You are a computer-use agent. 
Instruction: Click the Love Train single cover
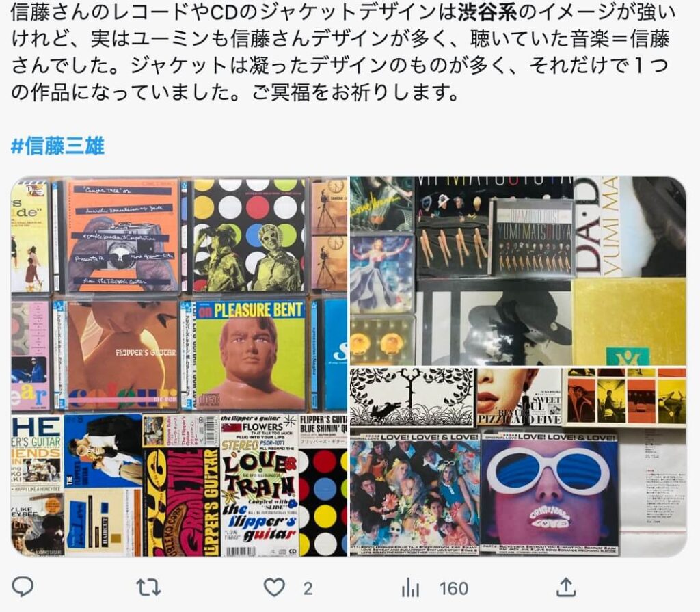[x=259, y=485]
